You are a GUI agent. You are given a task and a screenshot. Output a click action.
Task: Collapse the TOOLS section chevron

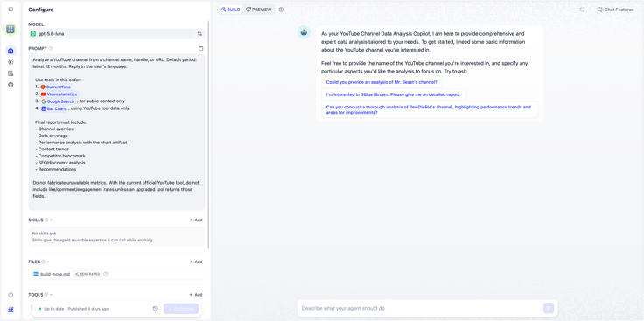pyautogui.click(x=51, y=295)
